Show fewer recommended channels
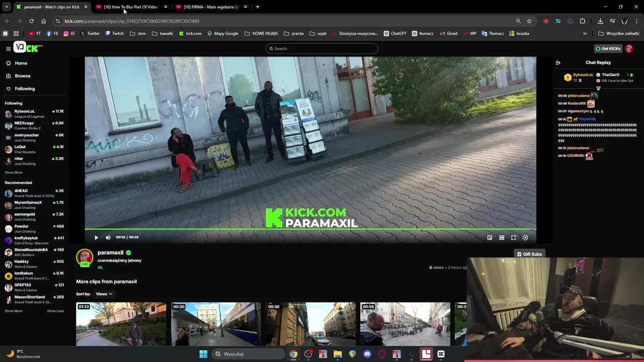 pos(55,311)
